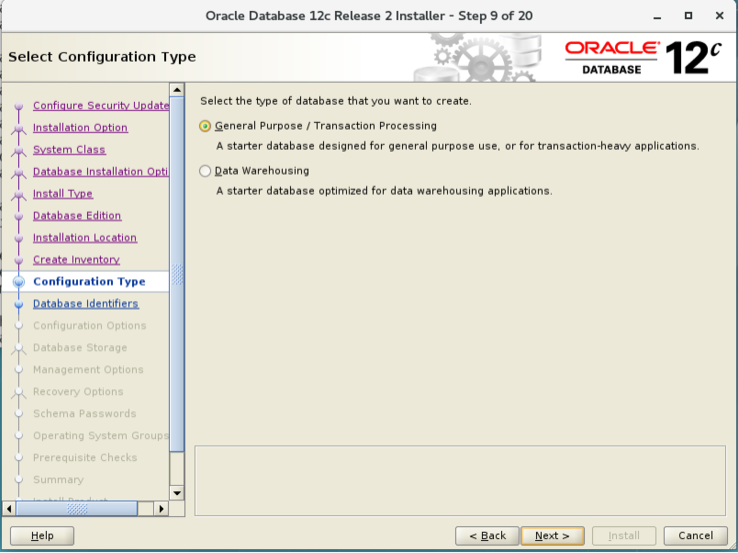Click the sidebar horizontal scrollbar thumb
This screenshot has width=738, height=553.
[77, 508]
